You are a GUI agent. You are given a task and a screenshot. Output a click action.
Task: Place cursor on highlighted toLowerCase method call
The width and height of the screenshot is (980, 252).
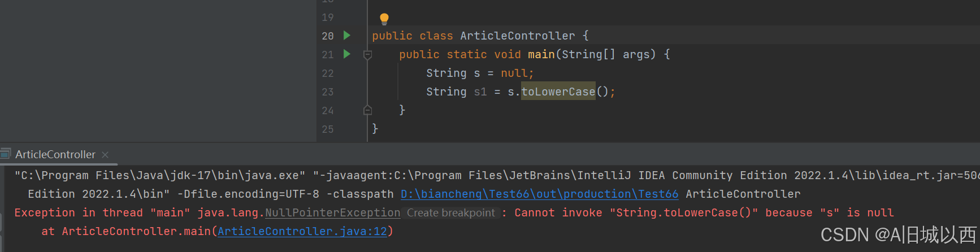(558, 92)
